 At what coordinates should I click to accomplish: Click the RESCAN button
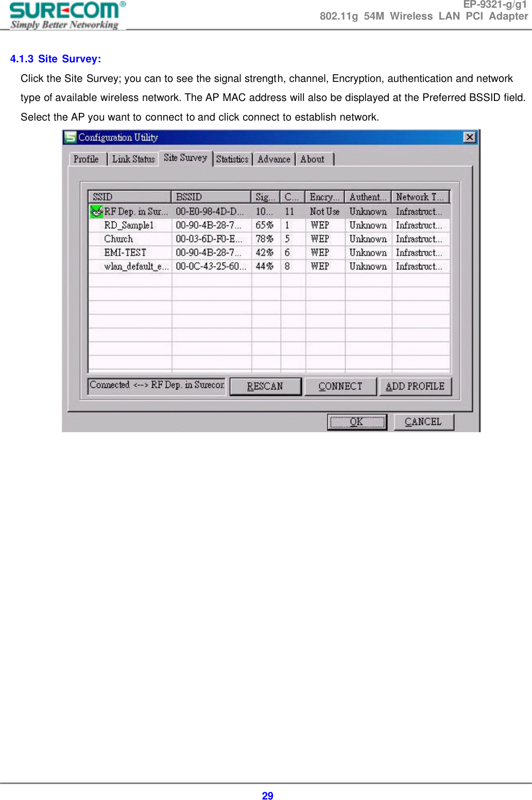(x=266, y=385)
